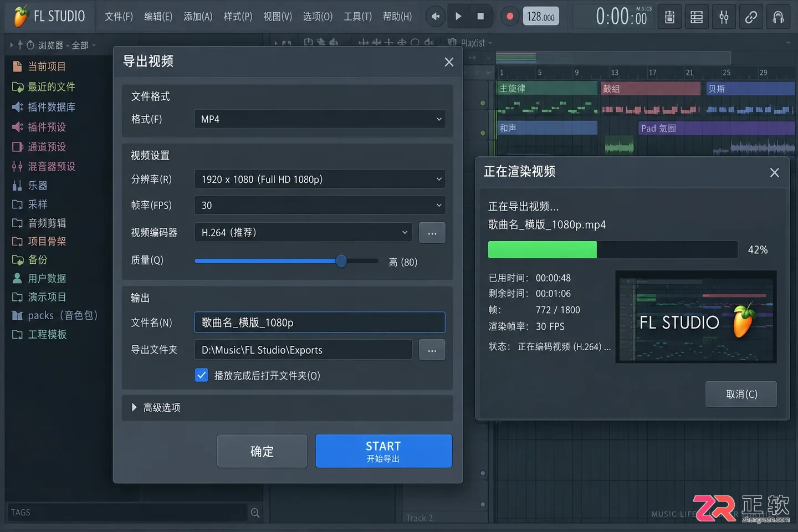Image resolution: width=798 pixels, height=532 pixels.
Task: Open the 帧率 30 FPS dropdown
Action: [320, 205]
